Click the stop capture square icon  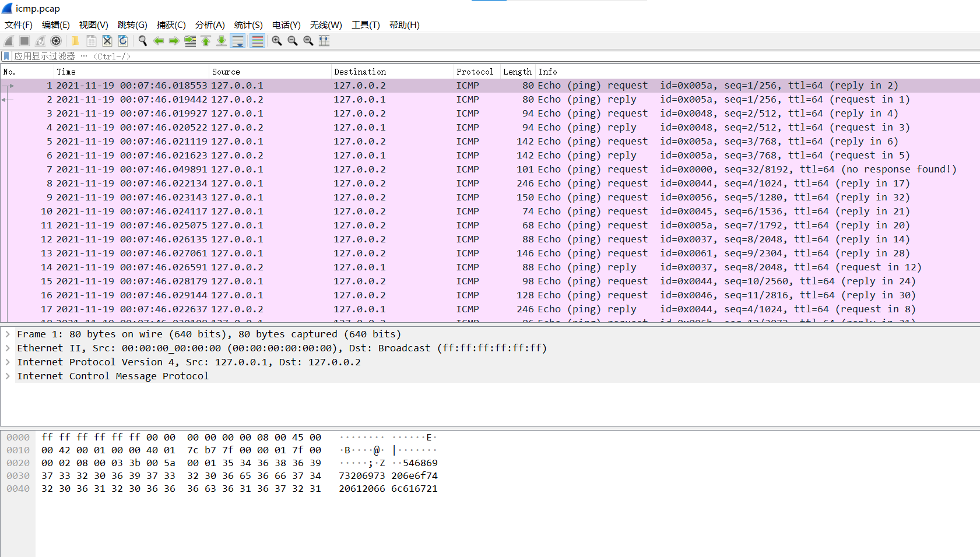click(x=24, y=41)
